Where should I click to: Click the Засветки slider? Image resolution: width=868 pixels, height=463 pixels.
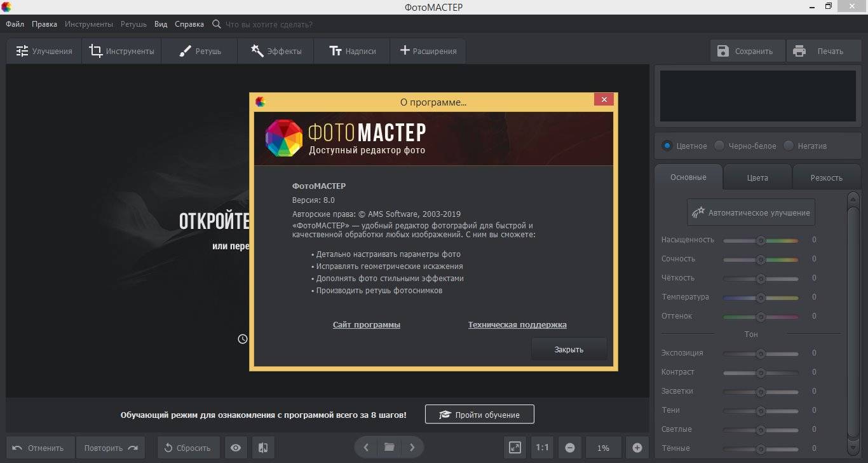click(x=761, y=392)
